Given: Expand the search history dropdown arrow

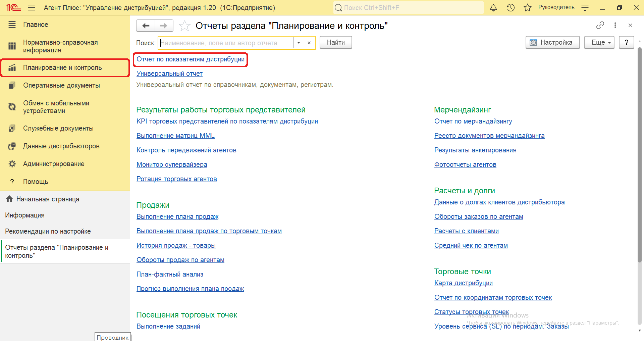Looking at the screenshot, I should pyautogui.click(x=299, y=43).
